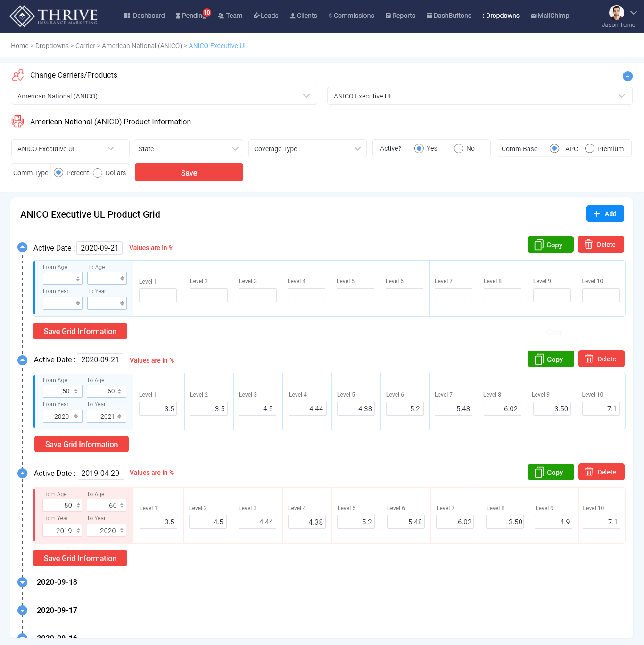Open the Commissions page

click(x=351, y=16)
